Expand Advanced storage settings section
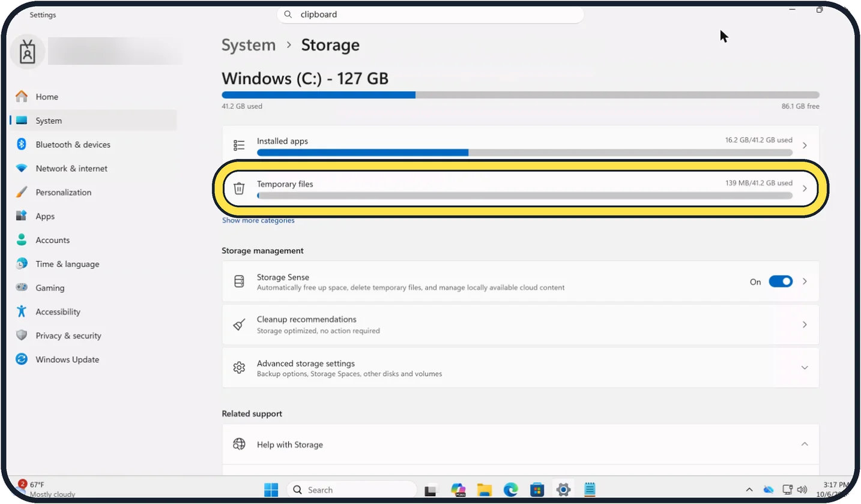The height and width of the screenshot is (504, 861). [805, 367]
